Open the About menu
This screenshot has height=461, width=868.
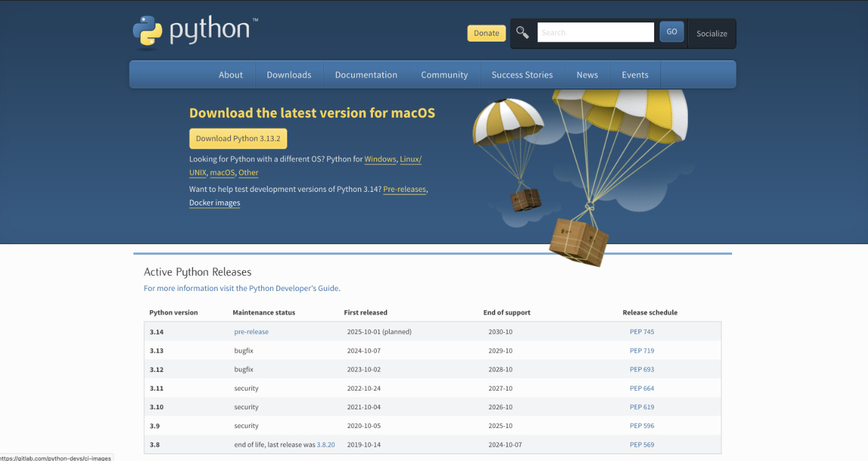pos(231,75)
